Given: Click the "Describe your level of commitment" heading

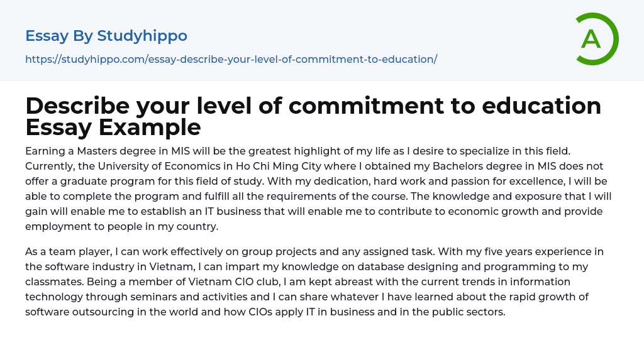Looking at the screenshot, I should (313, 106).
